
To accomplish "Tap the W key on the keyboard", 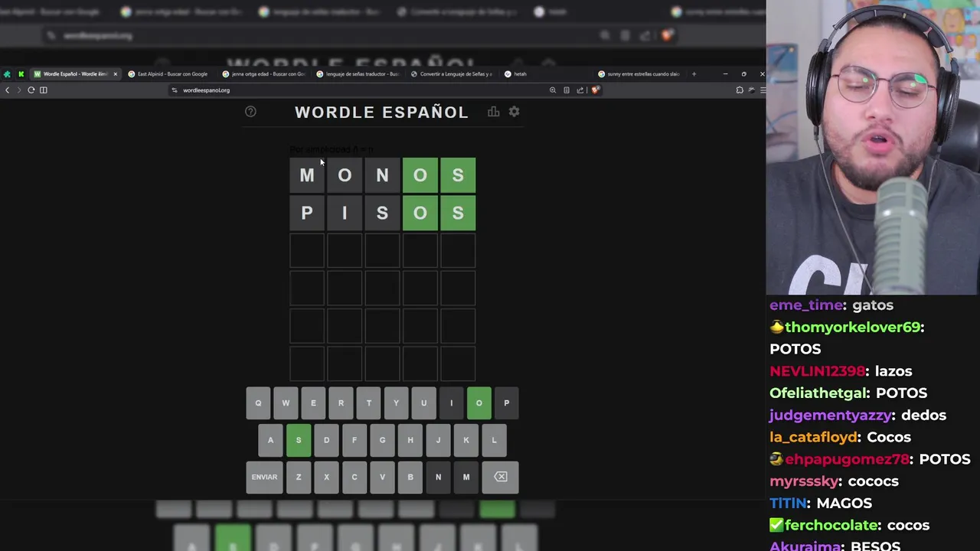I will point(286,403).
